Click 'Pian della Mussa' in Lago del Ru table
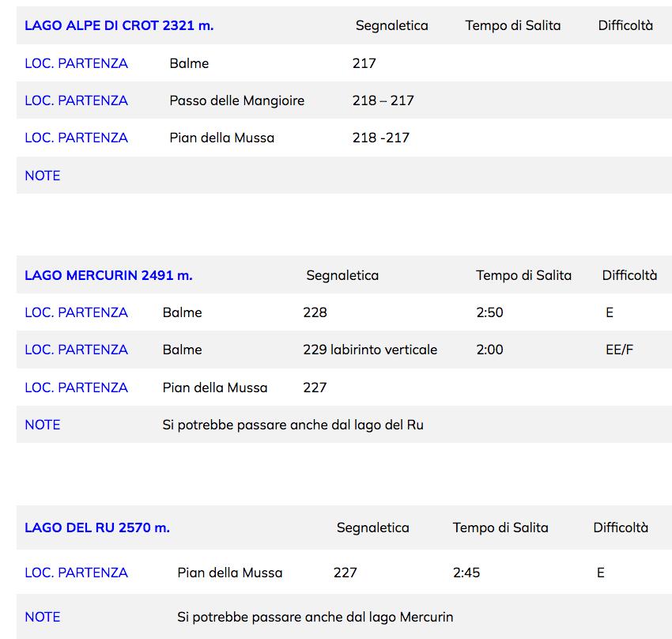 click(x=230, y=573)
